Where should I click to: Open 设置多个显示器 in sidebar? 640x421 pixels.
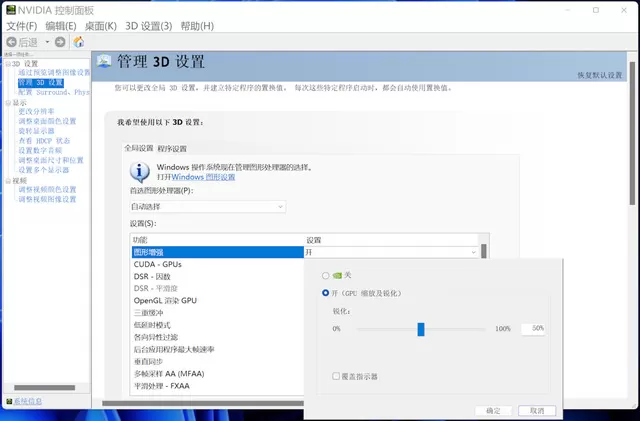(x=44, y=170)
